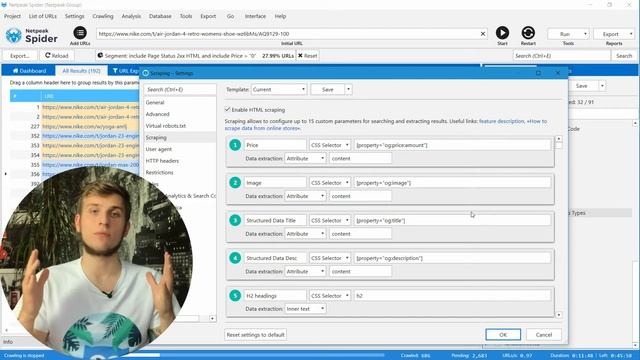Click the Restart crawl icon
The height and width of the screenshot is (360, 640).
[x=528, y=33]
